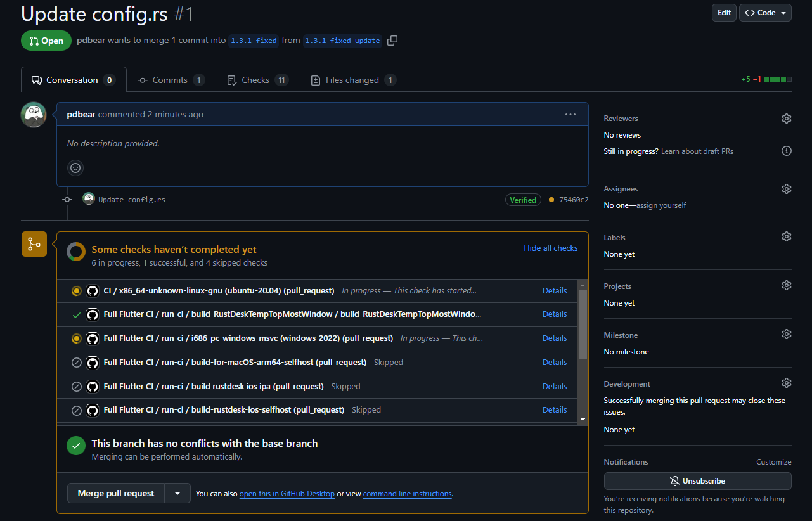
Task: Open this in GitHub Desktop link
Action: pos(287,494)
